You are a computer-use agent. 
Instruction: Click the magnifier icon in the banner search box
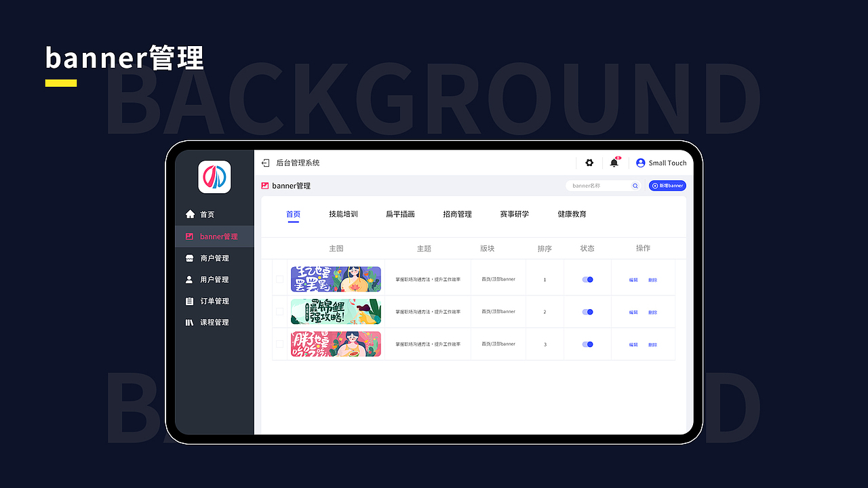(x=635, y=186)
